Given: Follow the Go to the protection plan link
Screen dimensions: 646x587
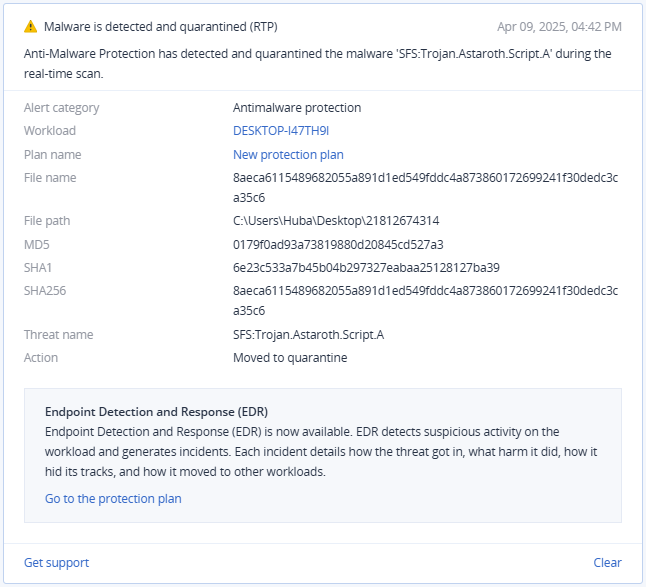Looking at the screenshot, I should click(x=113, y=499).
